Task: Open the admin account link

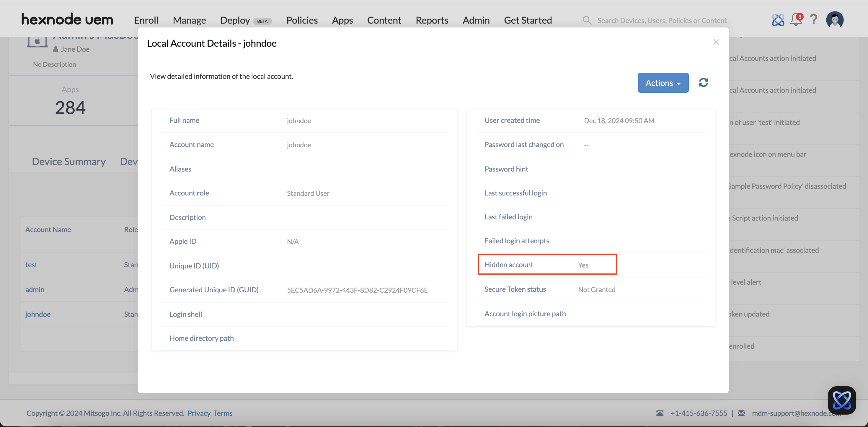Action: pos(35,289)
